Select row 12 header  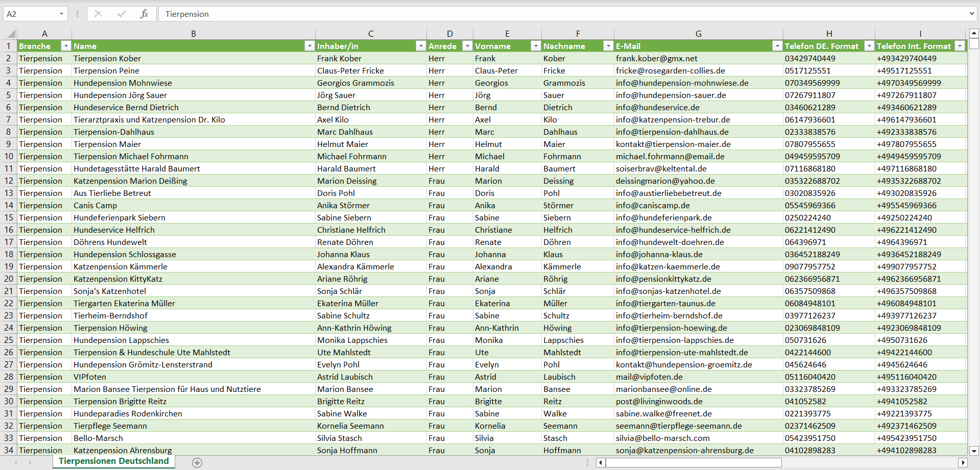coord(9,181)
